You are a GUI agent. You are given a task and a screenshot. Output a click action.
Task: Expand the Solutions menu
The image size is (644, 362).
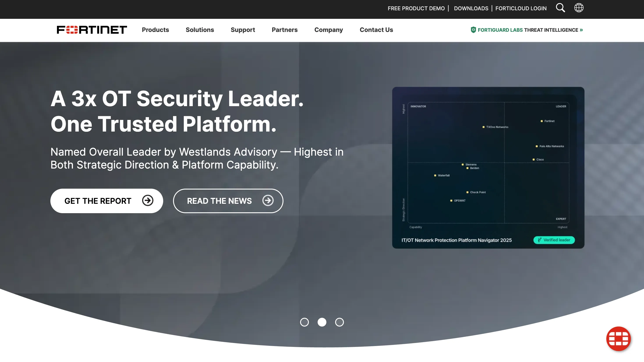click(200, 30)
